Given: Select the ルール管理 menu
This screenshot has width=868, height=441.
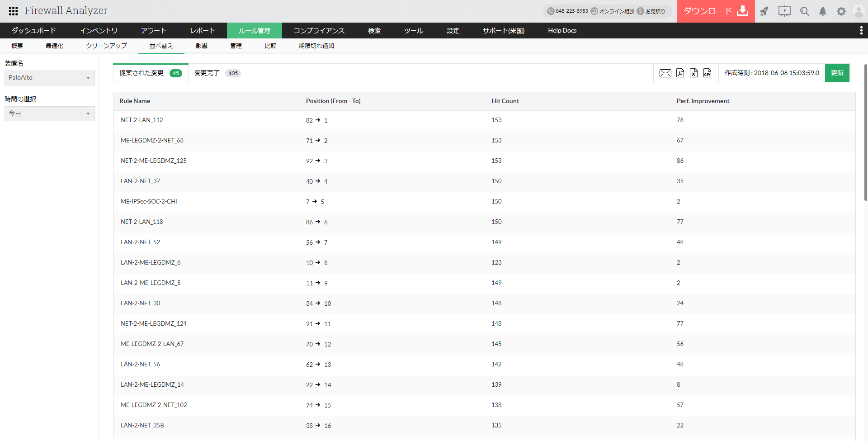Looking at the screenshot, I should 255,30.
